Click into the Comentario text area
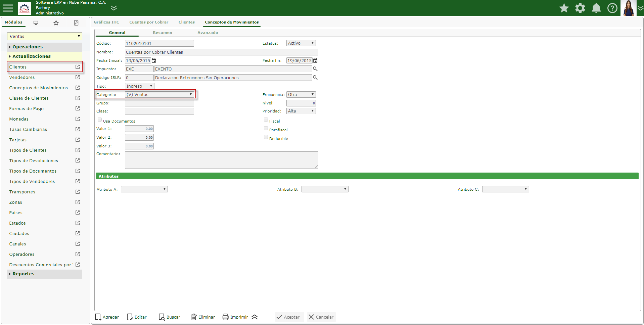Viewport: 644px width, 325px height. (x=221, y=160)
